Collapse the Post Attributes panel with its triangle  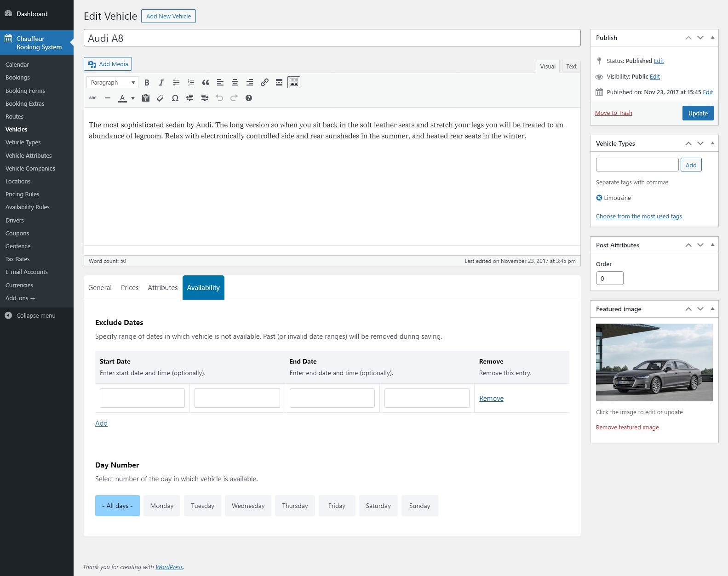[712, 245]
